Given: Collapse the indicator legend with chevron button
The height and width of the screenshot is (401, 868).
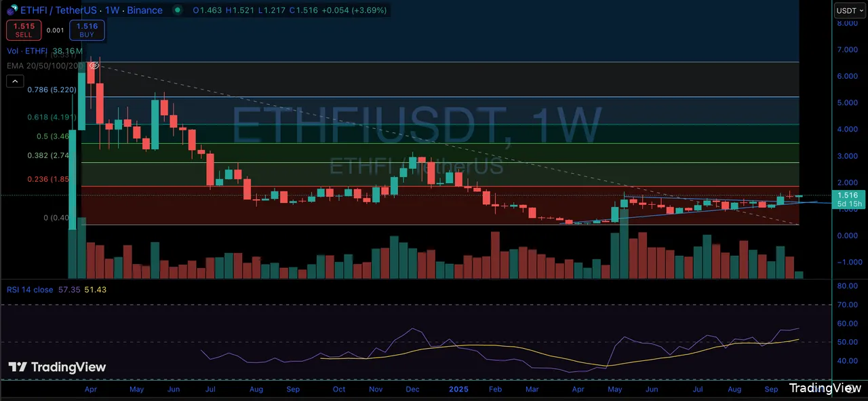Looking at the screenshot, I should click(14, 81).
